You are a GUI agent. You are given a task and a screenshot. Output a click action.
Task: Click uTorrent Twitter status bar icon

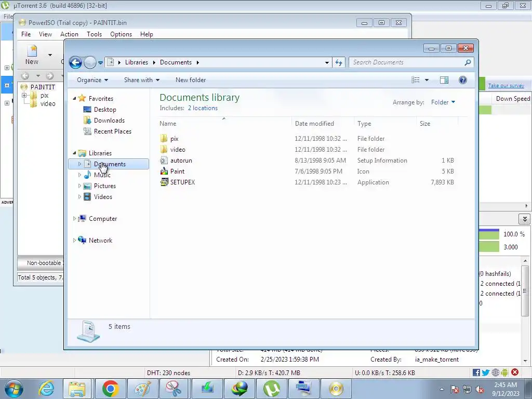coord(486,373)
